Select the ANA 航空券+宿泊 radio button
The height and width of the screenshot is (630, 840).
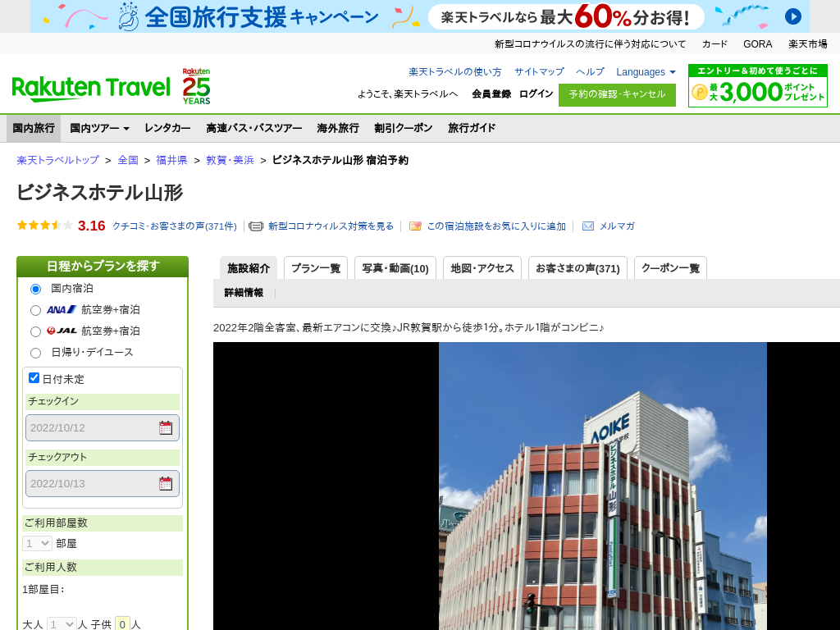point(35,310)
